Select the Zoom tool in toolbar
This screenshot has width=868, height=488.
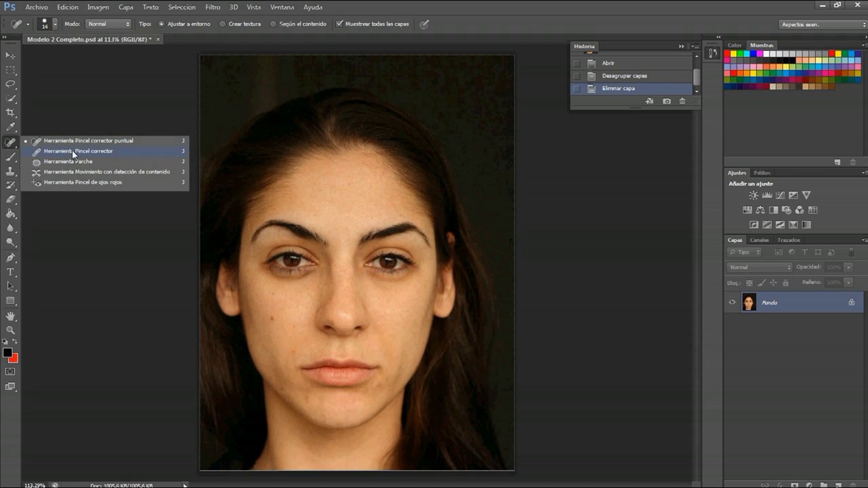(10, 330)
